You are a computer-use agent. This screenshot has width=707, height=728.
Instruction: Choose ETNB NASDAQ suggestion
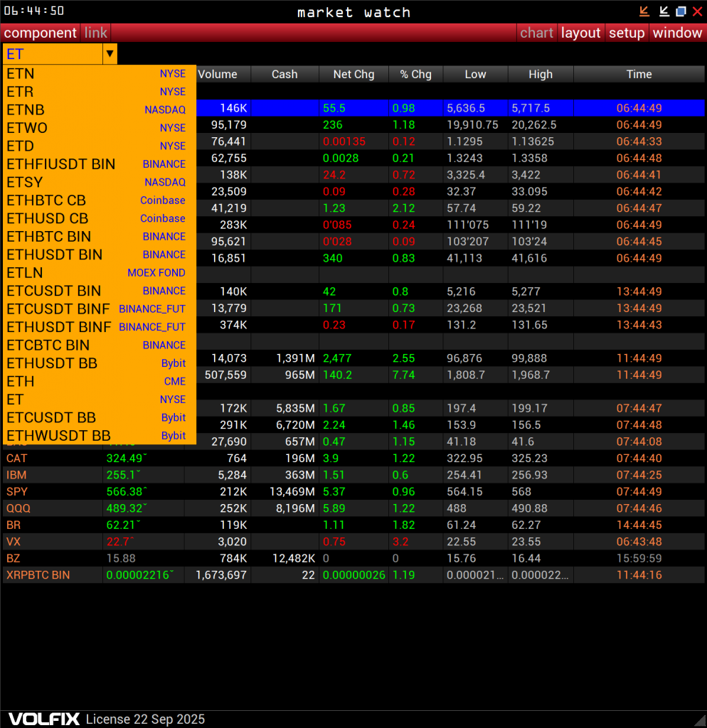pyautogui.click(x=100, y=110)
